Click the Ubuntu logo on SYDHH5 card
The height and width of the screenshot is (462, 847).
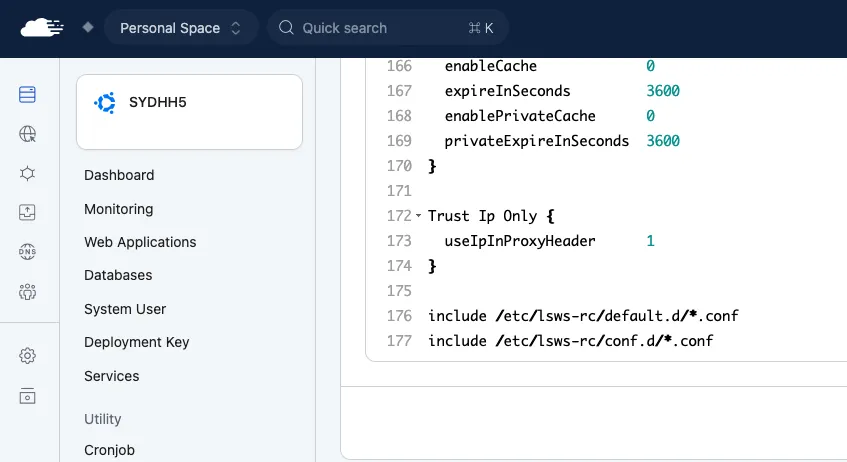coord(105,103)
